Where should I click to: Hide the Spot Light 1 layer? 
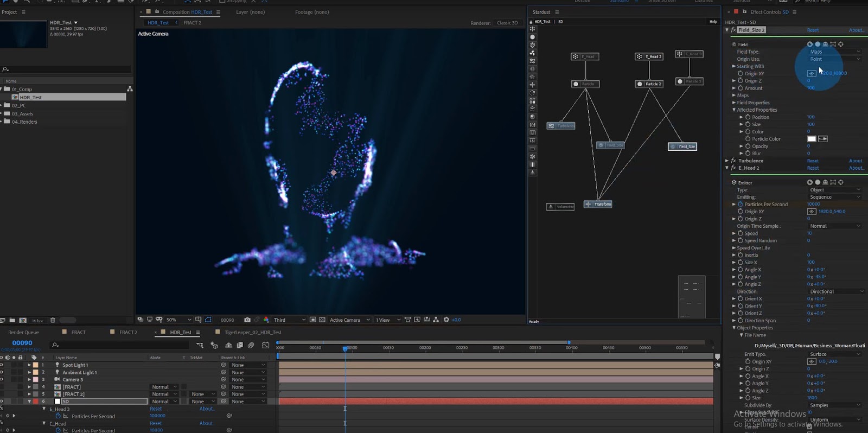point(2,365)
